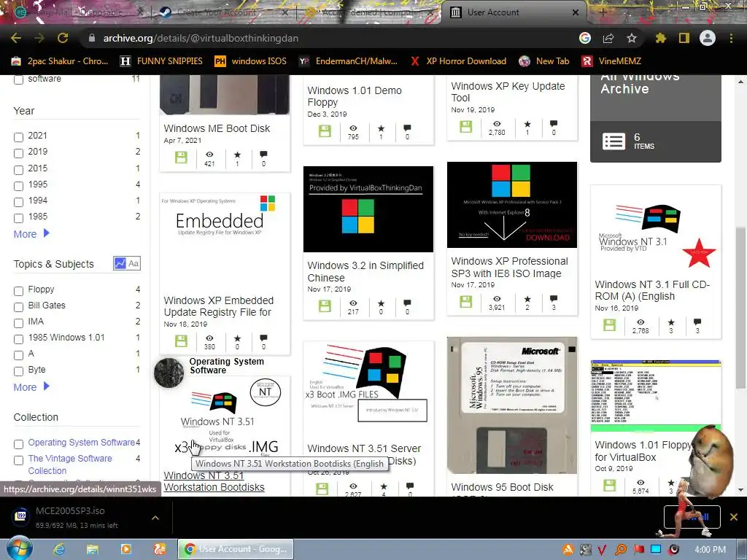Open Windows NT 3.51 Workstation Bootdisks link
The width and height of the screenshot is (747, 560).
(x=214, y=481)
